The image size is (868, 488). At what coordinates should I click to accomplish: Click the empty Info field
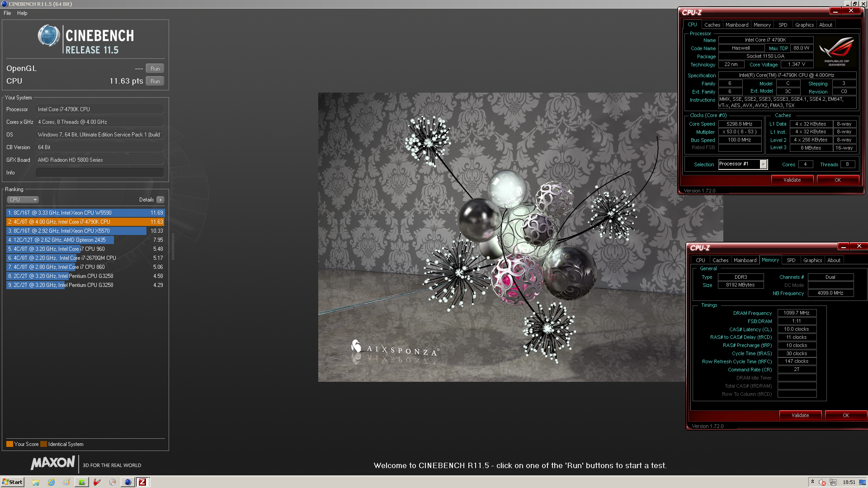click(99, 173)
